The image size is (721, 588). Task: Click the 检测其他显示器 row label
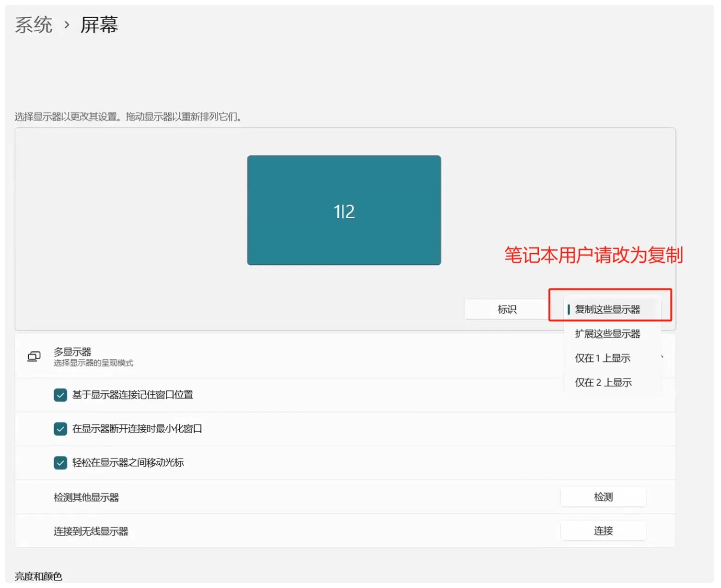click(x=86, y=497)
